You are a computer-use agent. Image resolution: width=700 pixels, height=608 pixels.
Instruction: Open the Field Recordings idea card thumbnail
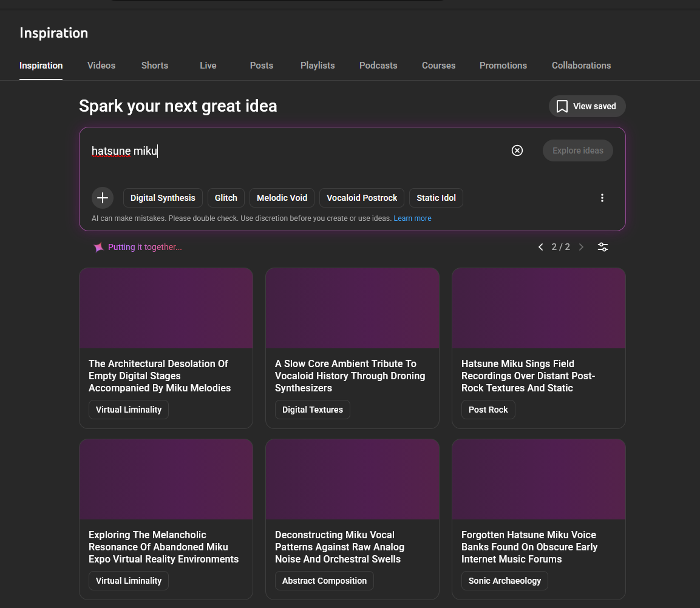click(539, 308)
